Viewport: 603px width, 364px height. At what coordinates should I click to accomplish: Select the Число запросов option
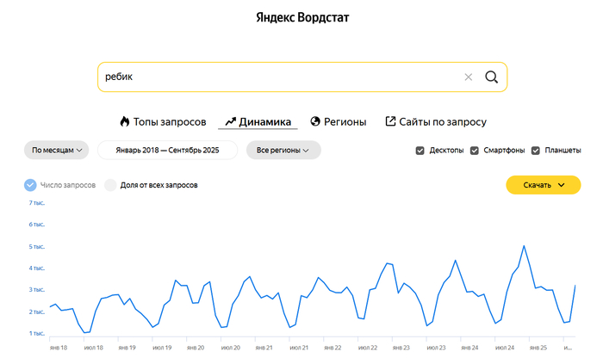[x=31, y=185]
